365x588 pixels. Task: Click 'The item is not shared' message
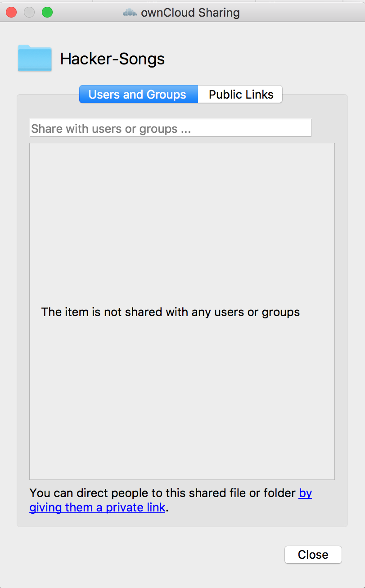tap(171, 312)
